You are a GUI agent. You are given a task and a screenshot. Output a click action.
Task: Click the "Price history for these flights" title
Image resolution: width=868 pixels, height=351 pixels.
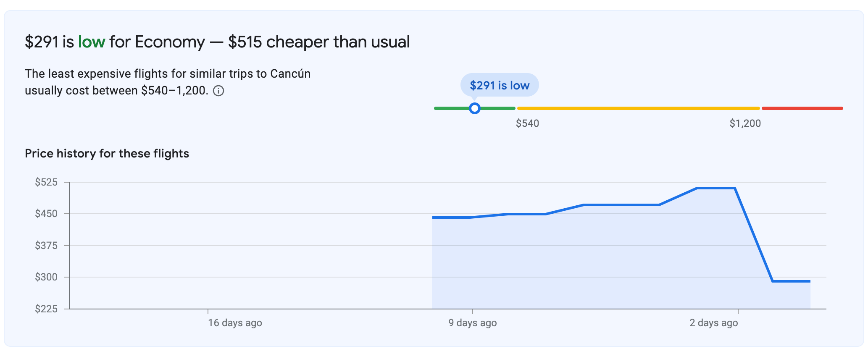pyautogui.click(x=107, y=154)
